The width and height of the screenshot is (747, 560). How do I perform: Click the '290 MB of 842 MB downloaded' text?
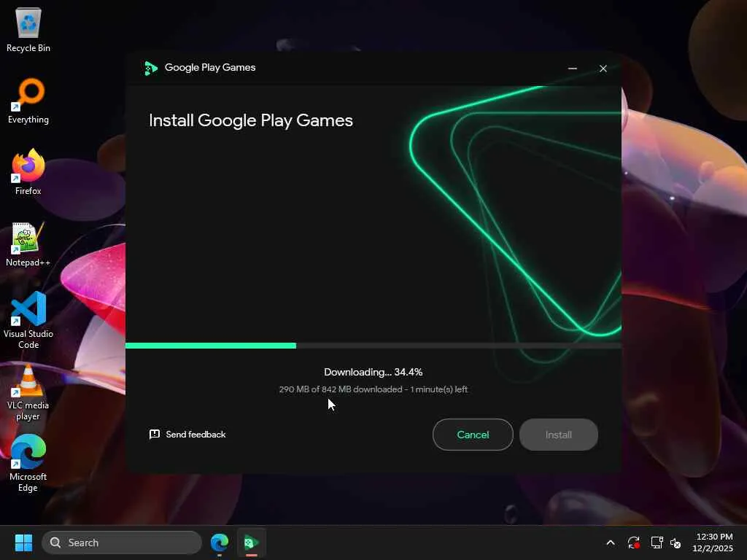[x=341, y=389]
